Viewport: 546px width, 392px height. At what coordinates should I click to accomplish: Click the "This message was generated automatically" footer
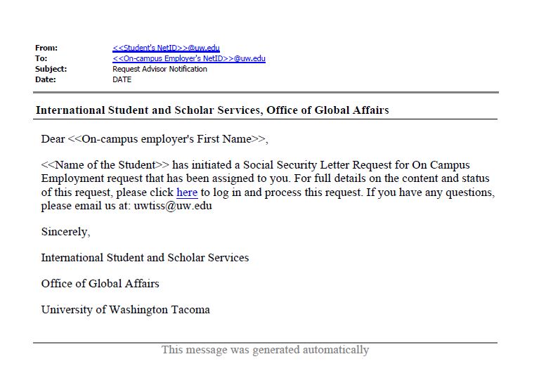point(265,350)
